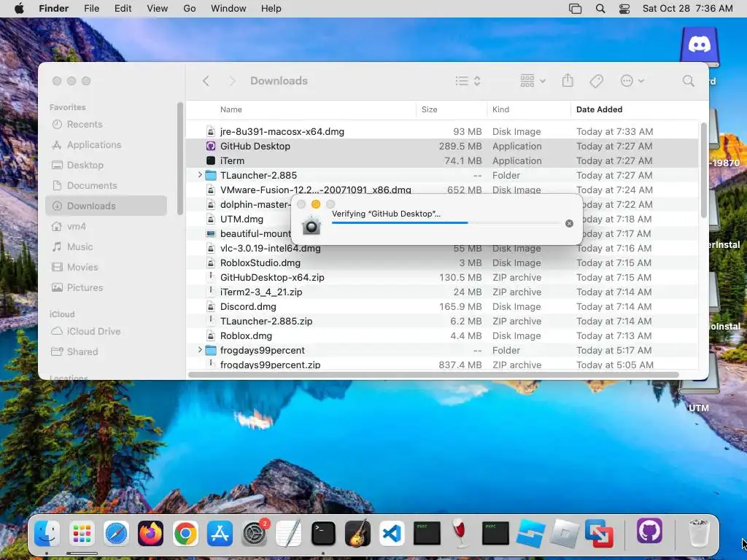The height and width of the screenshot is (560, 747).
Task: Select Recents in the sidebar
Action: pyautogui.click(x=106, y=124)
